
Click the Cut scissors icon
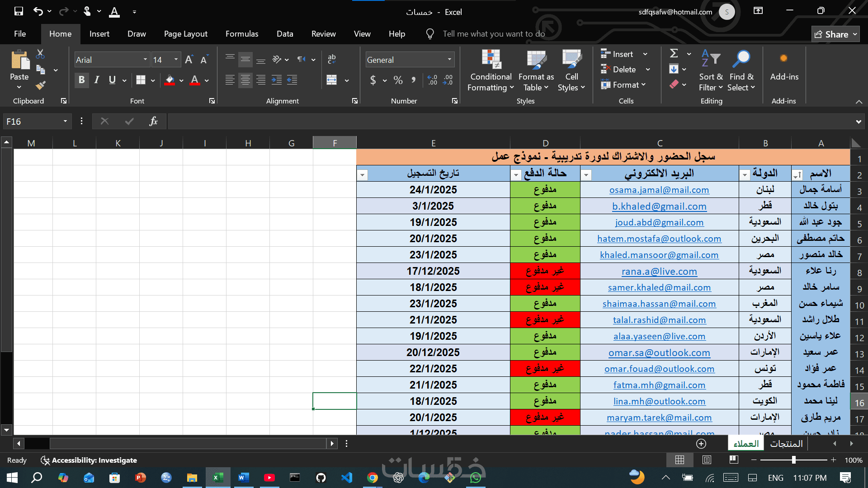point(40,54)
